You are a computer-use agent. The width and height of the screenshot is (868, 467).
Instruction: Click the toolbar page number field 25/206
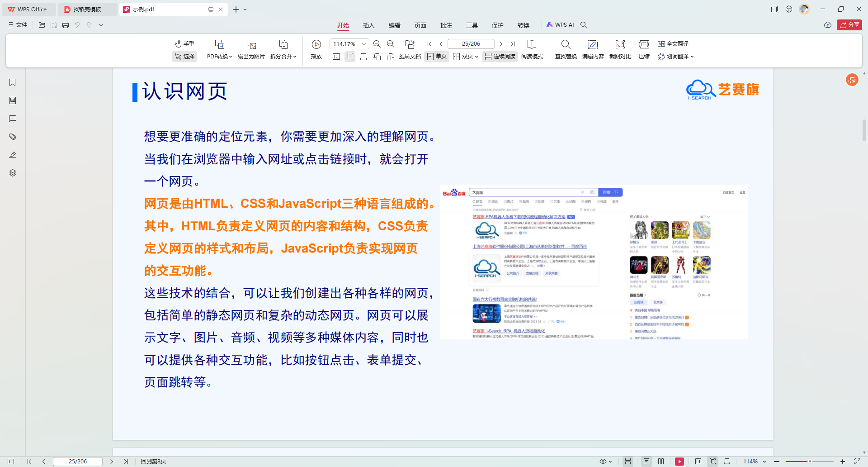[471, 44]
